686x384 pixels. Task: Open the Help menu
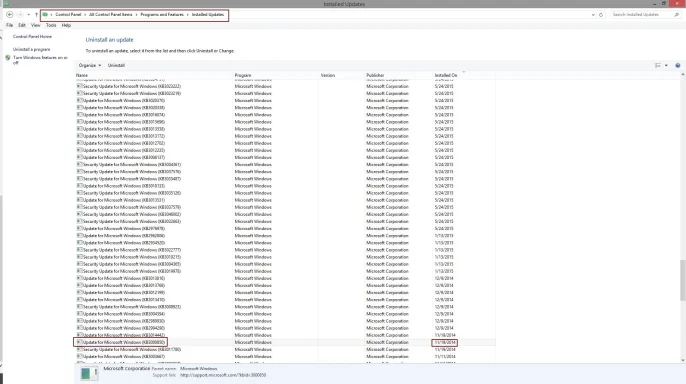66,25
